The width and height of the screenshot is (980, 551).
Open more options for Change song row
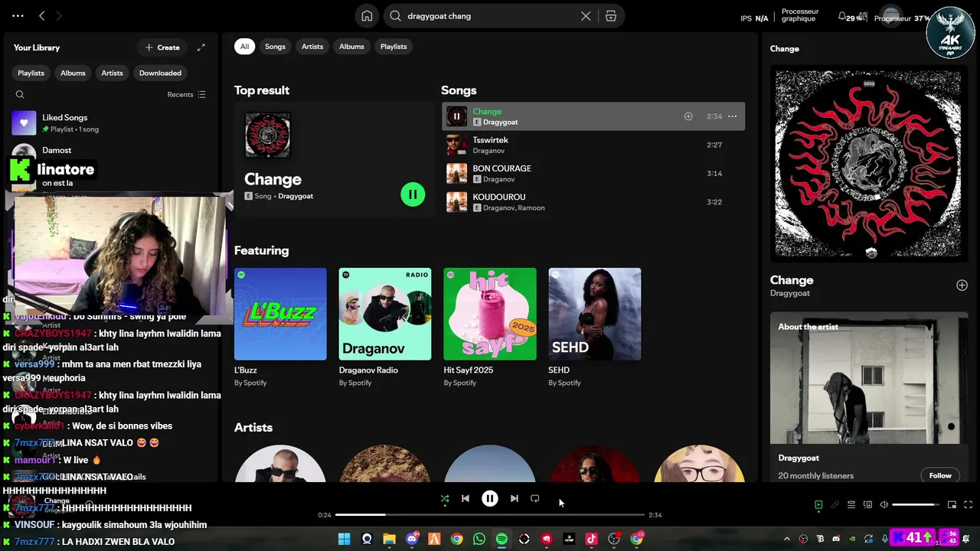(732, 116)
